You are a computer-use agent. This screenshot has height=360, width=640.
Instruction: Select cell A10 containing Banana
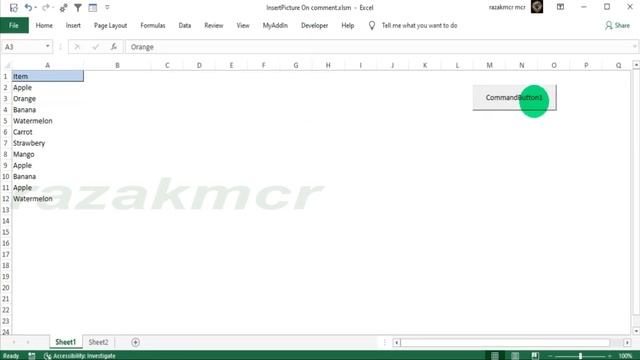(47, 176)
